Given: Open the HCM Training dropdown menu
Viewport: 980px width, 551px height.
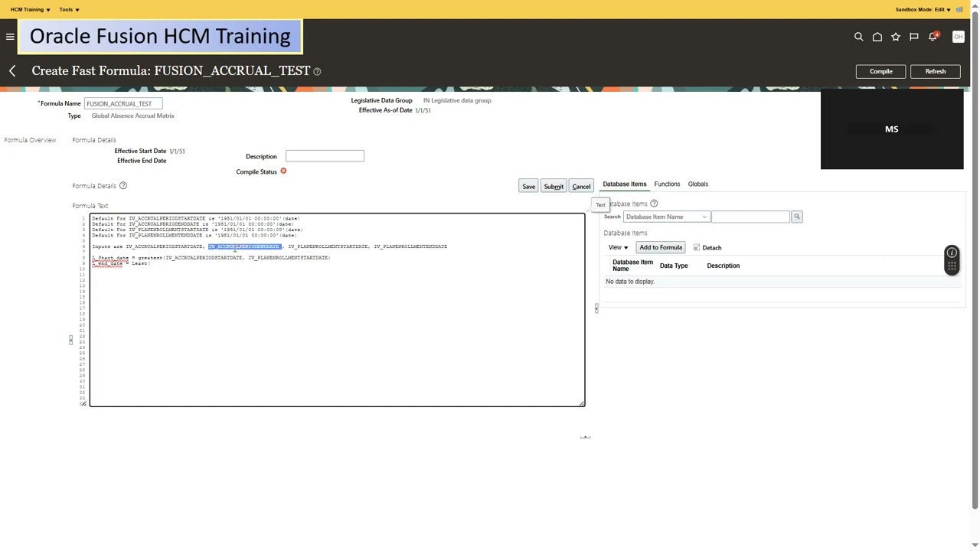Looking at the screenshot, I should (x=30, y=9).
